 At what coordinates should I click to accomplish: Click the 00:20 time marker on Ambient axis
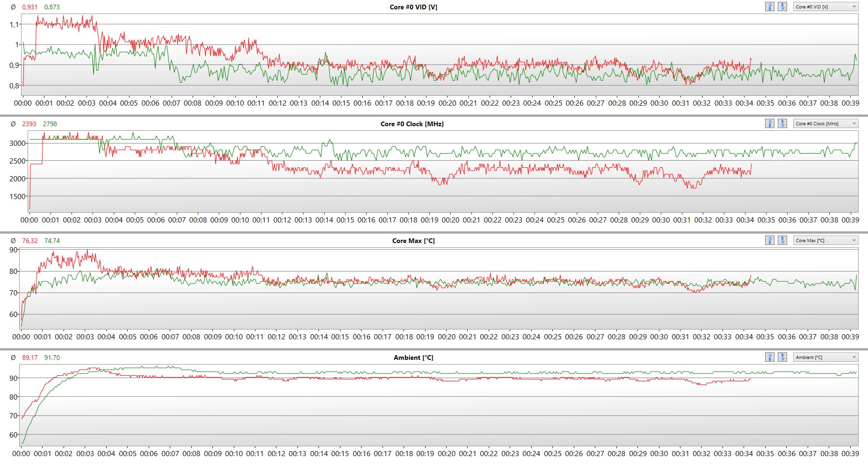click(447, 453)
